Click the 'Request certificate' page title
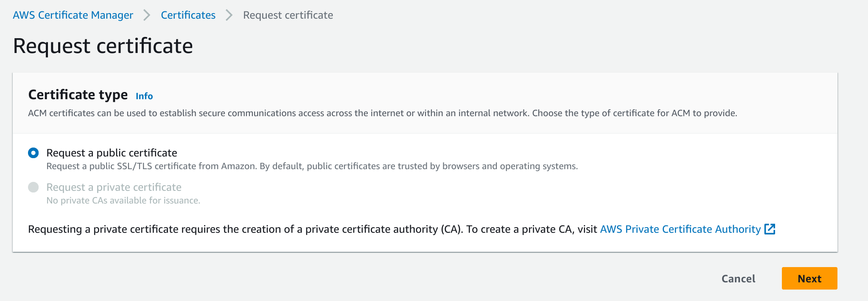Image resolution: width=868 pixels, height=301 pixels. pos(103,46)
